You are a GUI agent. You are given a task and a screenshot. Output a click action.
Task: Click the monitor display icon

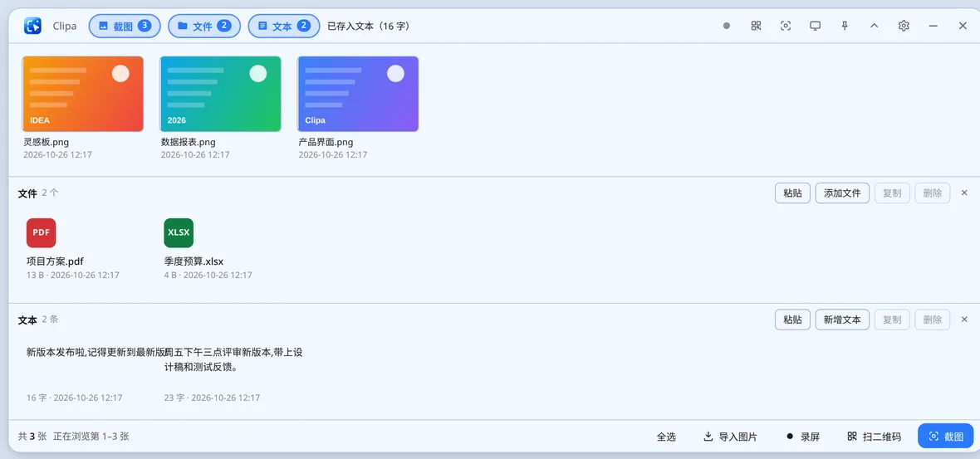coord(815,26)
